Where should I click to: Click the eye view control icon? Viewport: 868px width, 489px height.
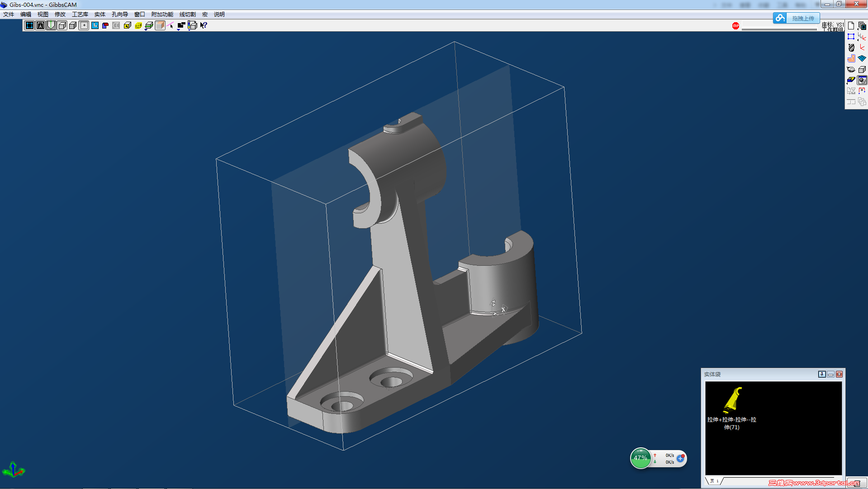point(851,69)
